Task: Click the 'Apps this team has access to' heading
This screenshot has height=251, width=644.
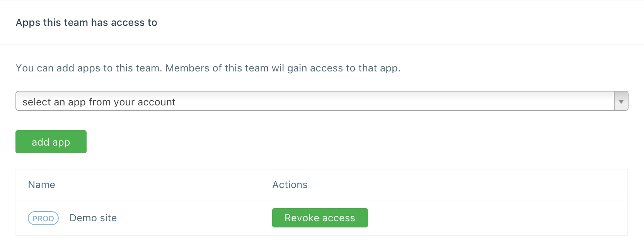Action: click(87, 22)
